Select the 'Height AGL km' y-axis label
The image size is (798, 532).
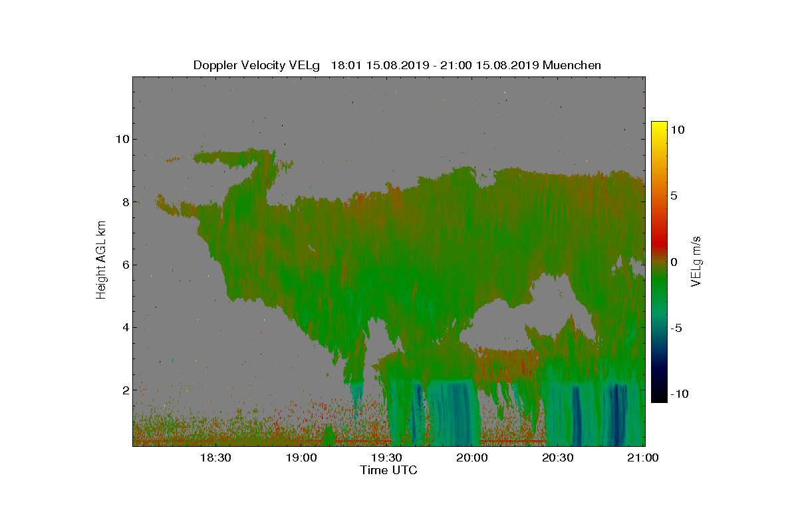(101, 261)
